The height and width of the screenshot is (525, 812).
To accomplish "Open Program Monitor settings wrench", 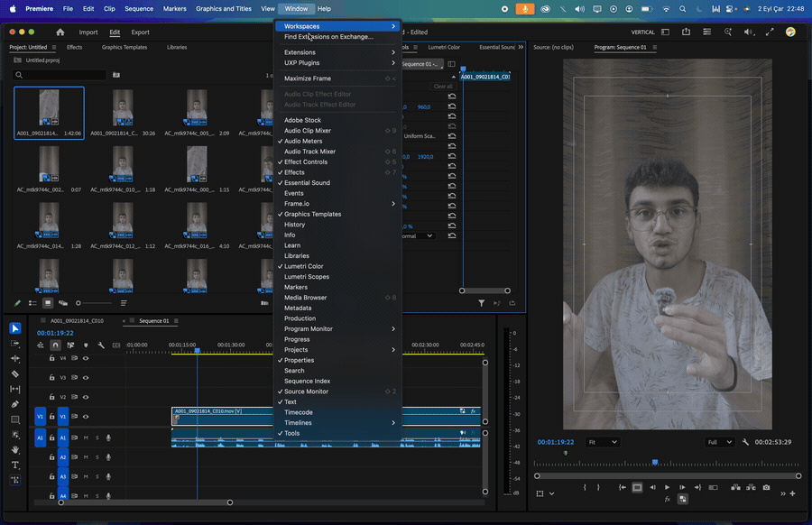I will click(745, 442).
